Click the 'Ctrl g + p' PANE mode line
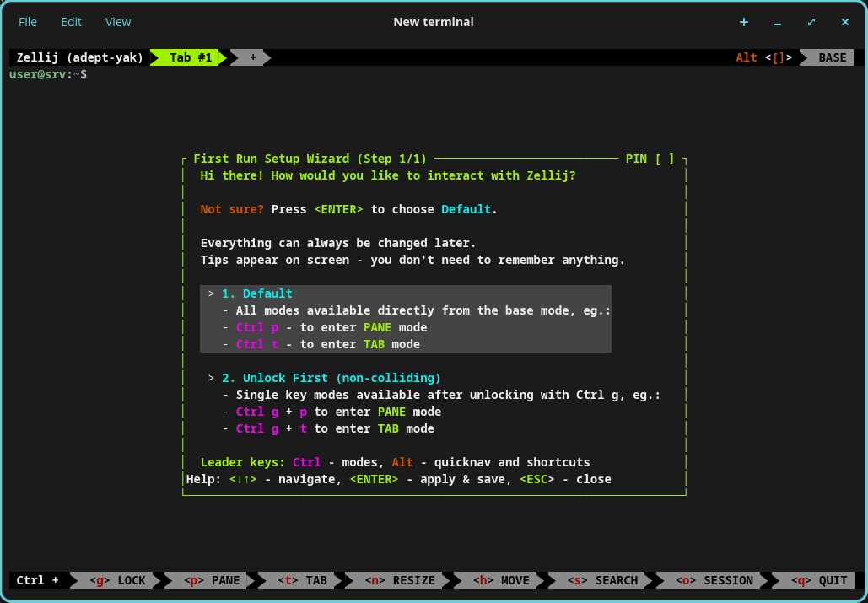This screenshot has width=868, height=603. click(x=332, y=412)
